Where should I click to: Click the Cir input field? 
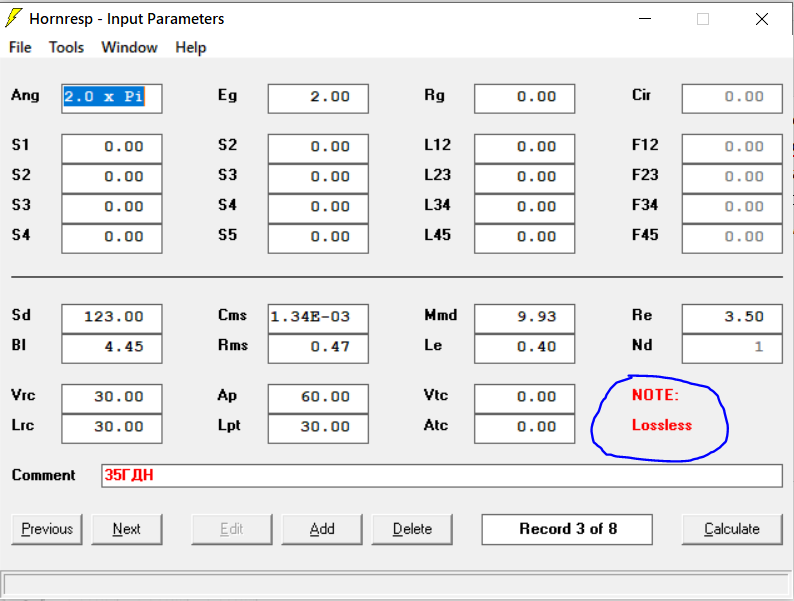[732, 98]
